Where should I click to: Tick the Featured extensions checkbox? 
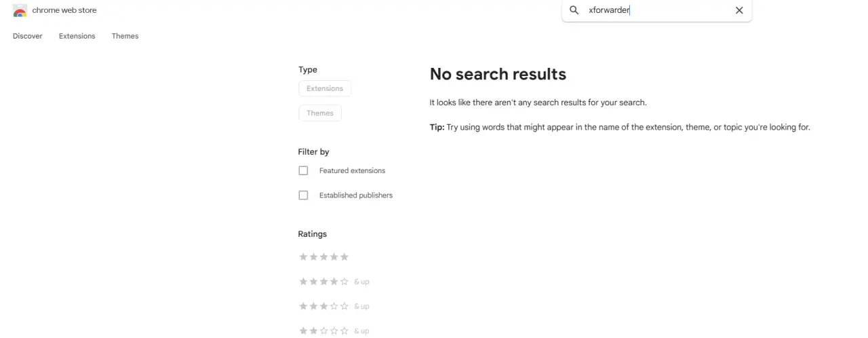303,170
